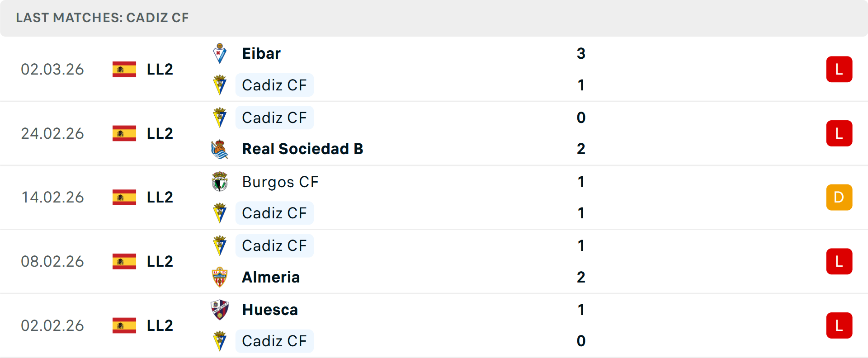868x358 pixels.
Task: Click the Almeria club crest
Action: pyautogui.click(x=220, y=277)
